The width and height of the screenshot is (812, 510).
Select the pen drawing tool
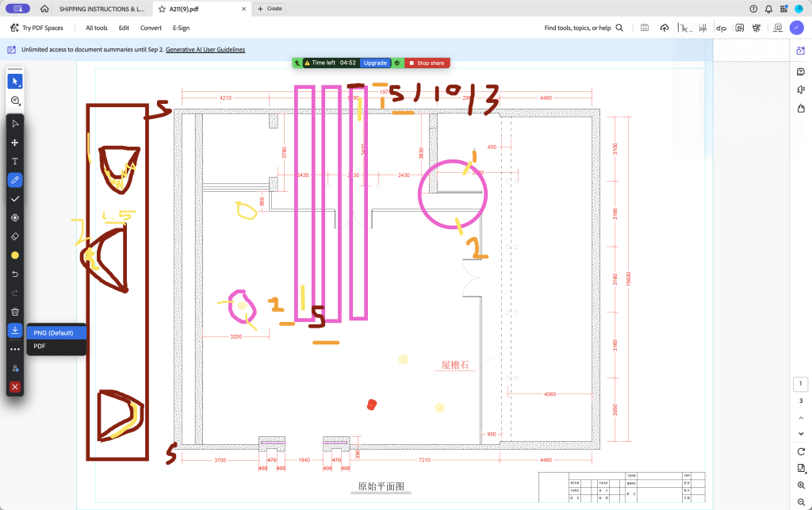15,180
